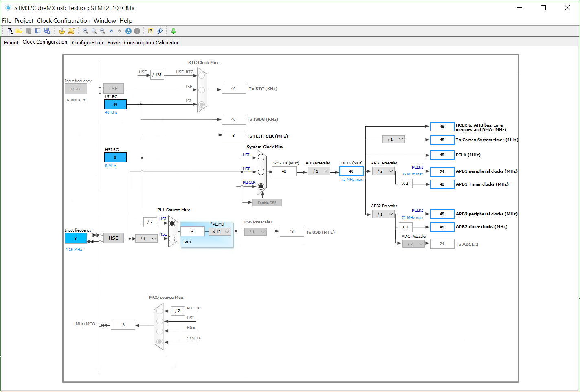
Task: Click the HCLK (MHz) value field
Action: [x=352, y=171]
